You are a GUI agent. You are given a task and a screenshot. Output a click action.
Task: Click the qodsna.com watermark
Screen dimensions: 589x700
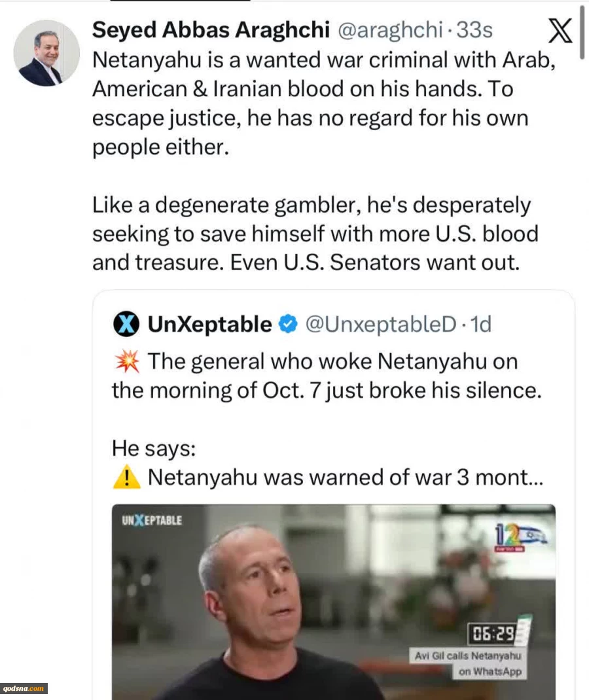point(24,688)
